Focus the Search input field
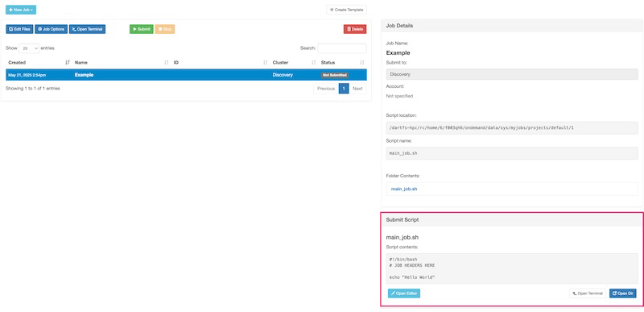The image size is (644, 312). click(x=341, y=48)
